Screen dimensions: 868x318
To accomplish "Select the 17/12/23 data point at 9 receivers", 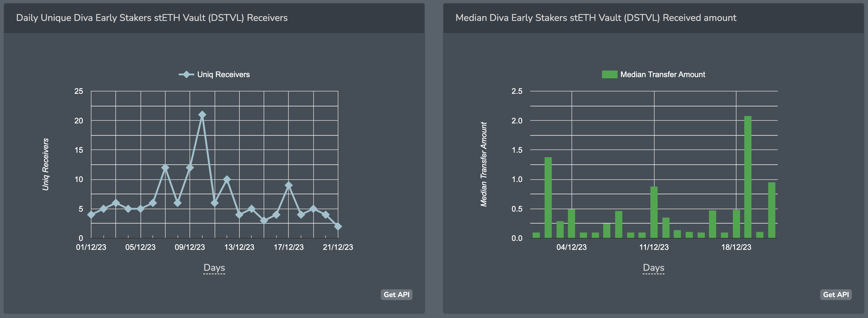I will coord(288,185).
